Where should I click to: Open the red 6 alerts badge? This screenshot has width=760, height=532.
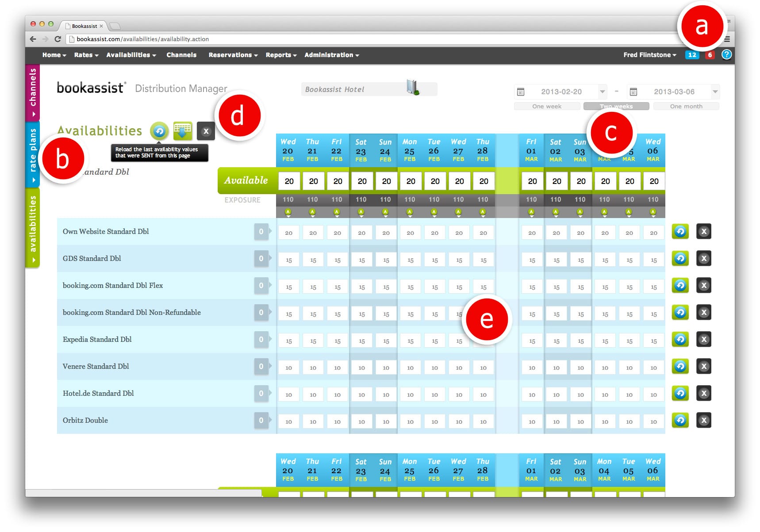tap(710, 55)
